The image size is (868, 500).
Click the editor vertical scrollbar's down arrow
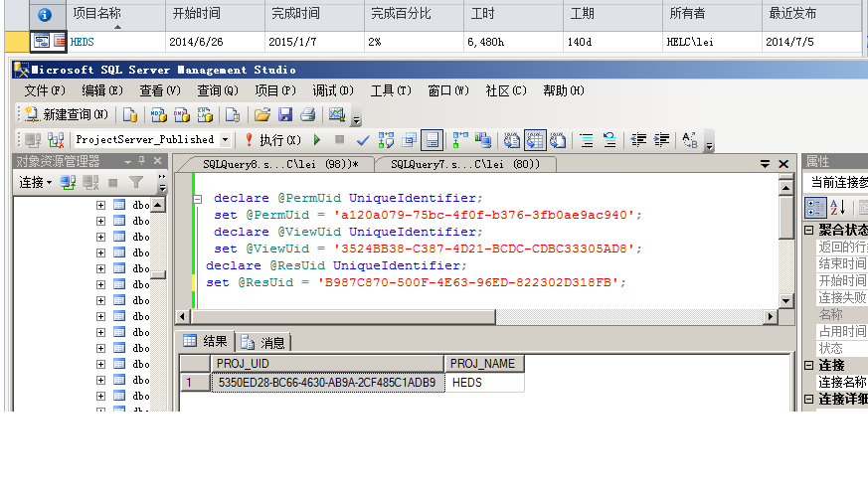coord(786,300)
